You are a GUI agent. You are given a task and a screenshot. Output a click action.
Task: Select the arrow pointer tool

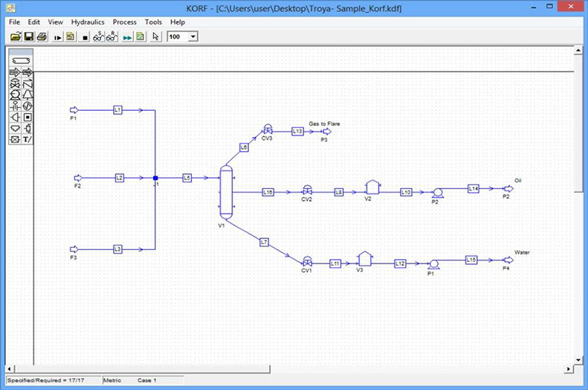pos(155,36)
